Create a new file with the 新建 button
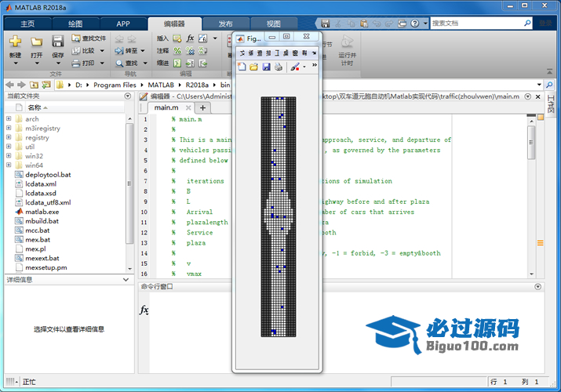Viewport: 561px width, 392px height. point(15,48)
